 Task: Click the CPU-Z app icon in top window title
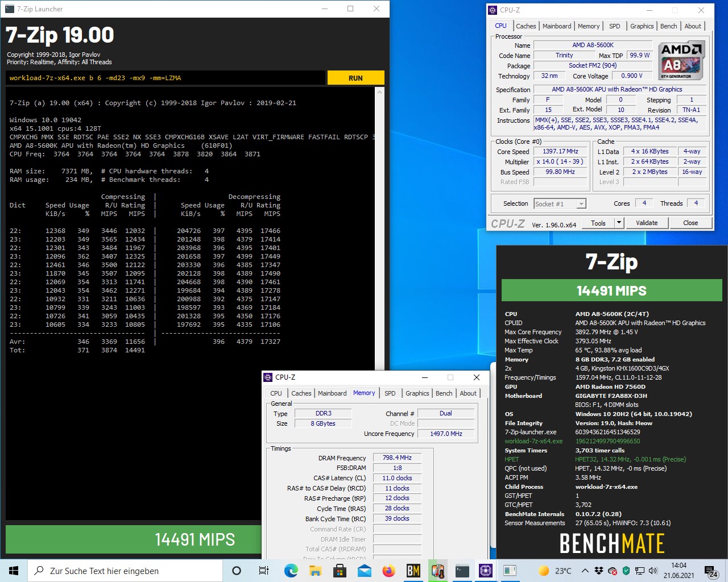click(493, 10)
